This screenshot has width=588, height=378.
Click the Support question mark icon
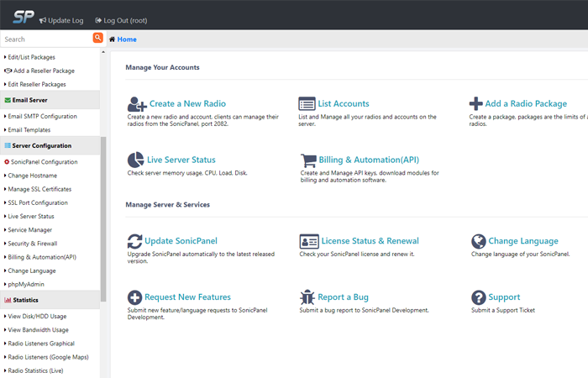(479, 297)
